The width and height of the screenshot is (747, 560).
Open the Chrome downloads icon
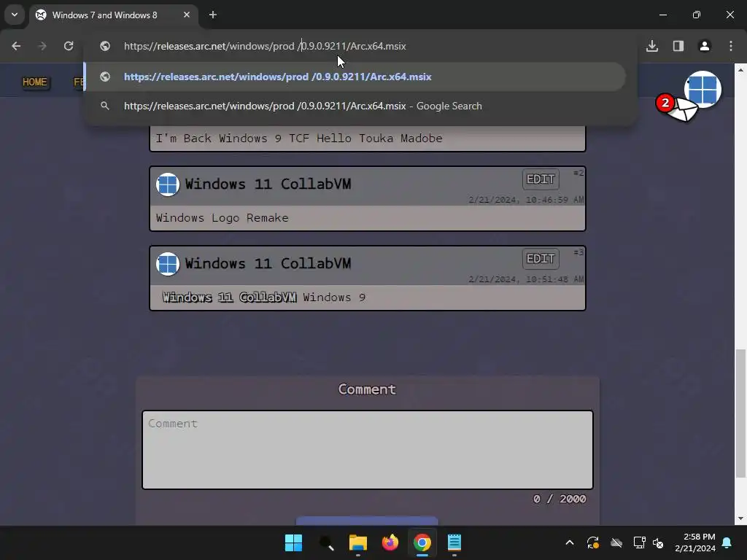652,46
